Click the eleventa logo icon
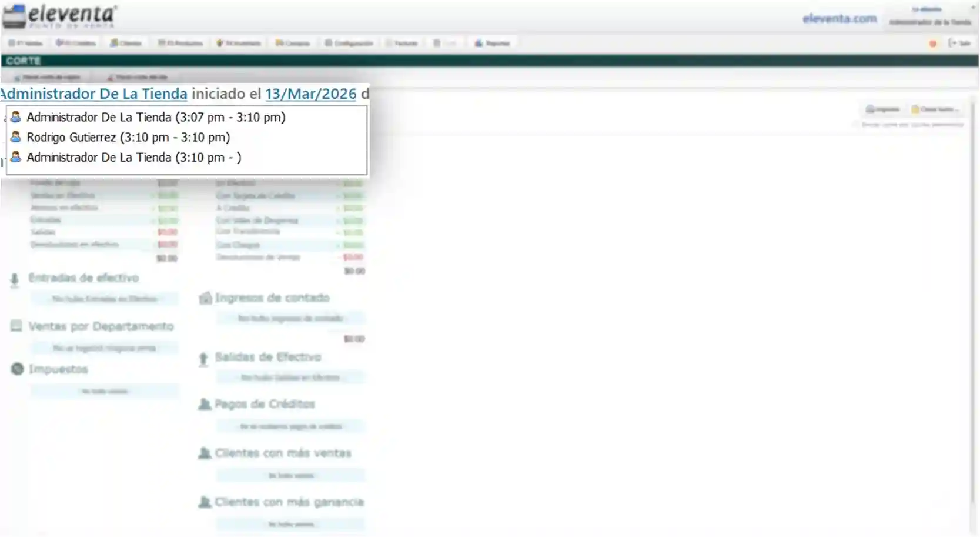 (x=14, y=16)
